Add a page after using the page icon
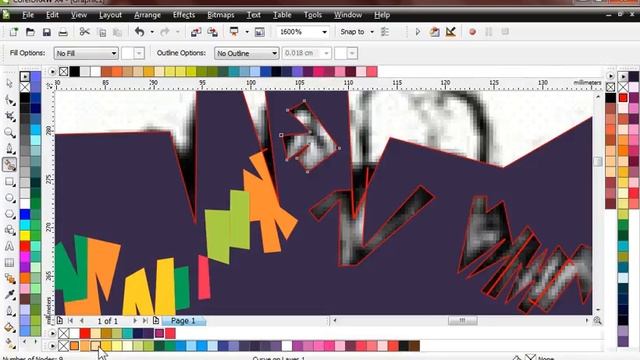The height and width of the screenshot is (360, 640). pyautogui.click(x=156, y=321)
